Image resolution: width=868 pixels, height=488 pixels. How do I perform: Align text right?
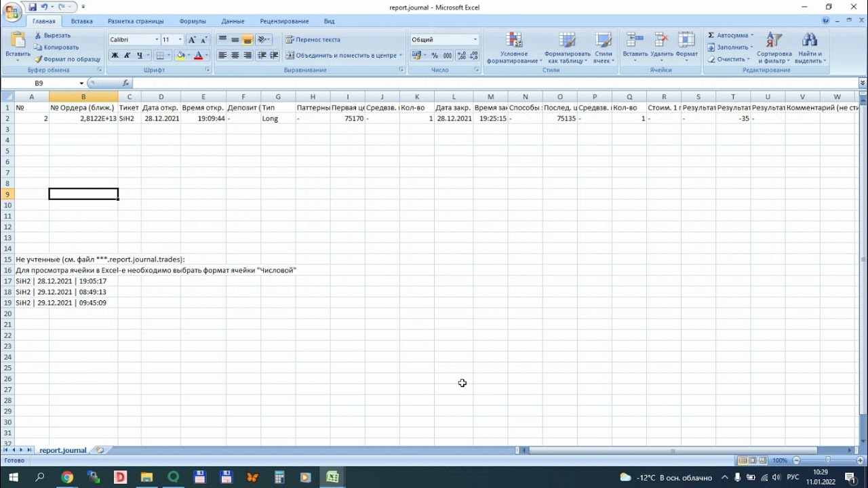pos(248,56)
